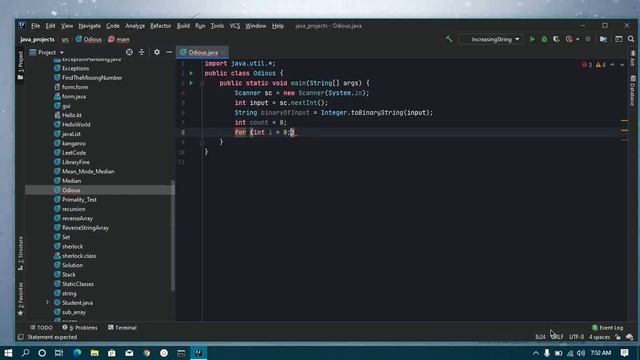The image size is (640, 360).
Task: Open the Refactor menu
Action: 160,26
